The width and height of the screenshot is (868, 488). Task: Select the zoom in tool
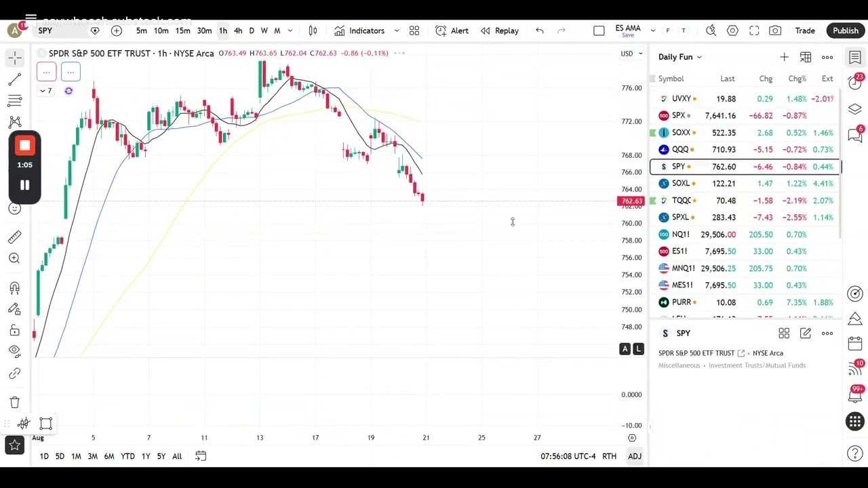(15, 258)
